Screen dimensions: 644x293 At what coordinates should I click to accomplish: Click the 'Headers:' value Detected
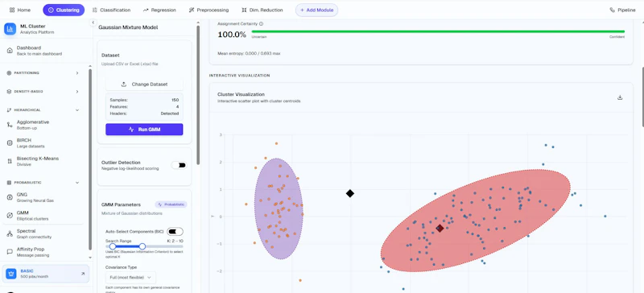click(x=170, y=113)
